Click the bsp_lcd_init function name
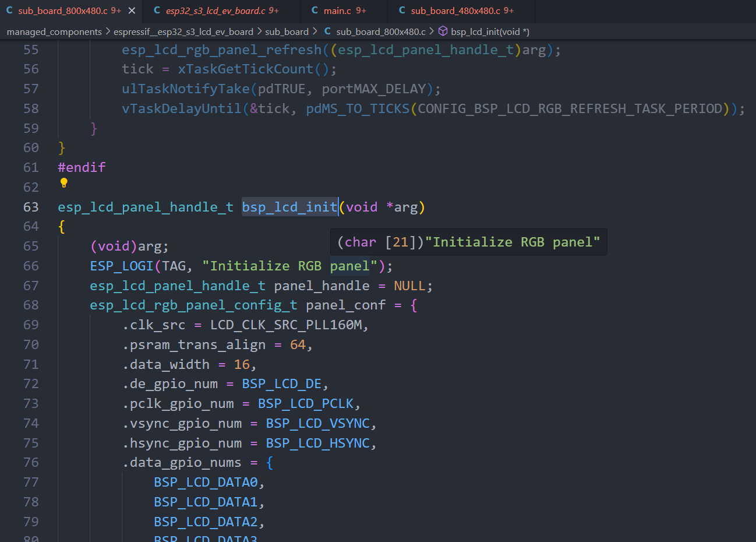Screen dimensions: 756x542 [x=289, y=207]
